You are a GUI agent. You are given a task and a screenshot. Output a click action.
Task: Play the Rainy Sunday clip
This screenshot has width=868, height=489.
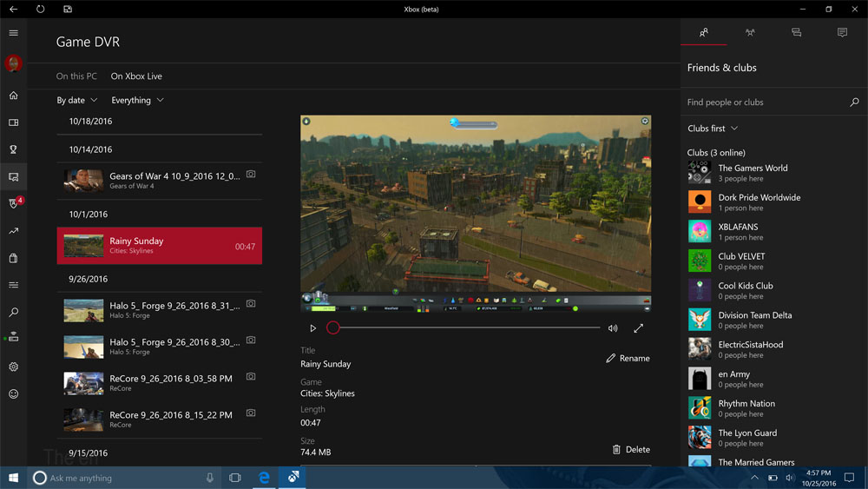pyautogui.click(x=312, y=328)
